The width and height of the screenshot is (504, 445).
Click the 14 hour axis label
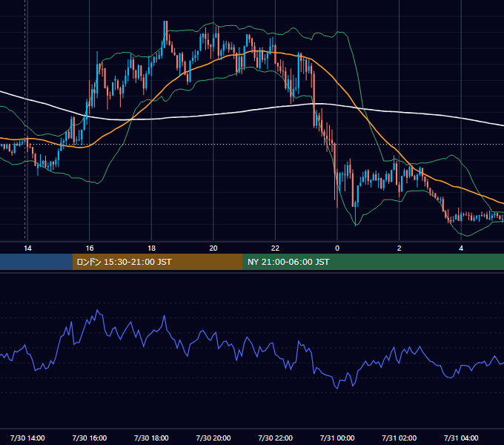(27, 248)
